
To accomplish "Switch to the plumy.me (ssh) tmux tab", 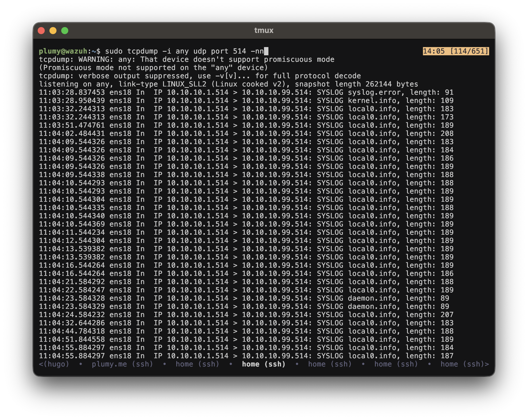I will 122,364.
